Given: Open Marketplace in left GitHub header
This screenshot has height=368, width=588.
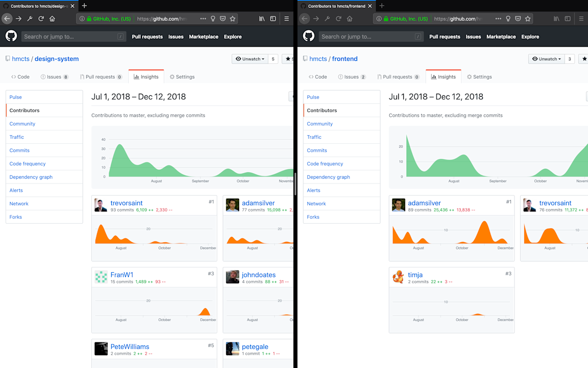Looking at the screenshot, I should 203,37.
